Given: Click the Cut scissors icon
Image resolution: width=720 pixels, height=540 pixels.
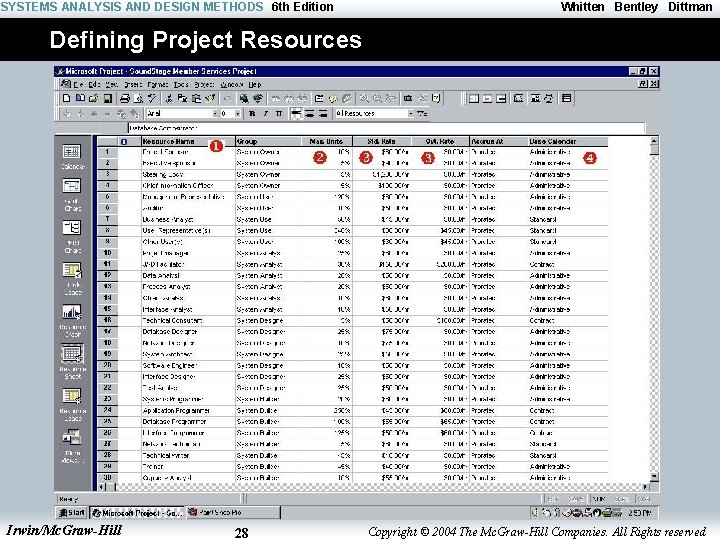Looking at the screenshot, I should [x=169, y=98].
